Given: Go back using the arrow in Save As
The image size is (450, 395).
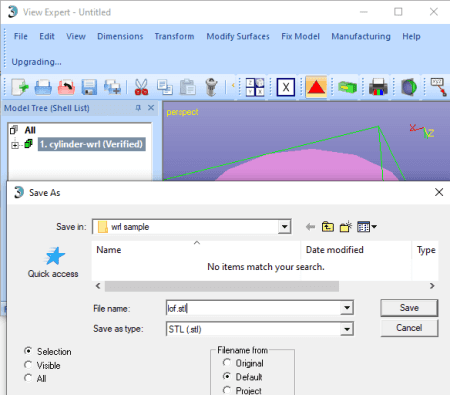Looking at the screenshot, I should (310, 227).
